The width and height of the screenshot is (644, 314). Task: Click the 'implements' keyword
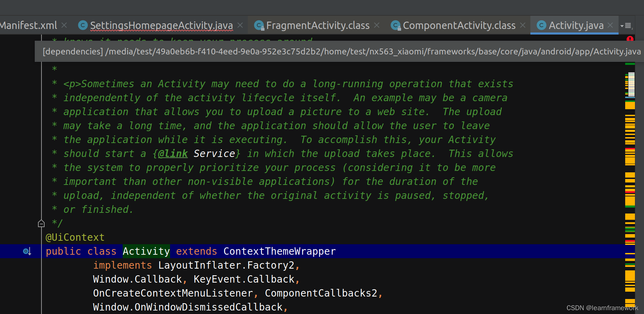122,265
